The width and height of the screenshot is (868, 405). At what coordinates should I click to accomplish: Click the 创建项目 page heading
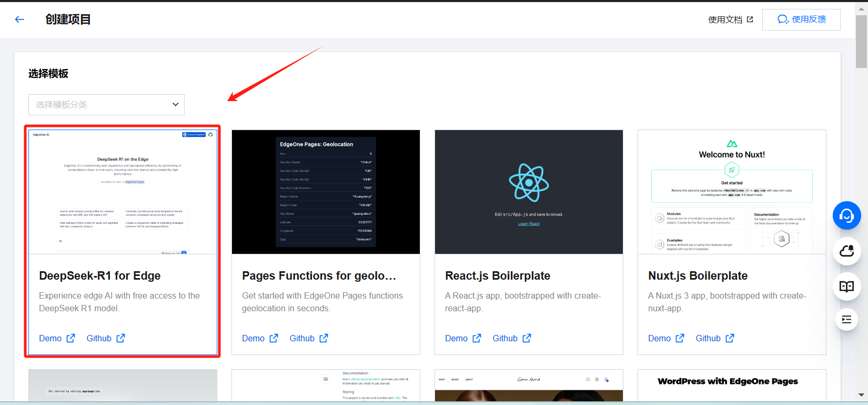coord(68,19)
